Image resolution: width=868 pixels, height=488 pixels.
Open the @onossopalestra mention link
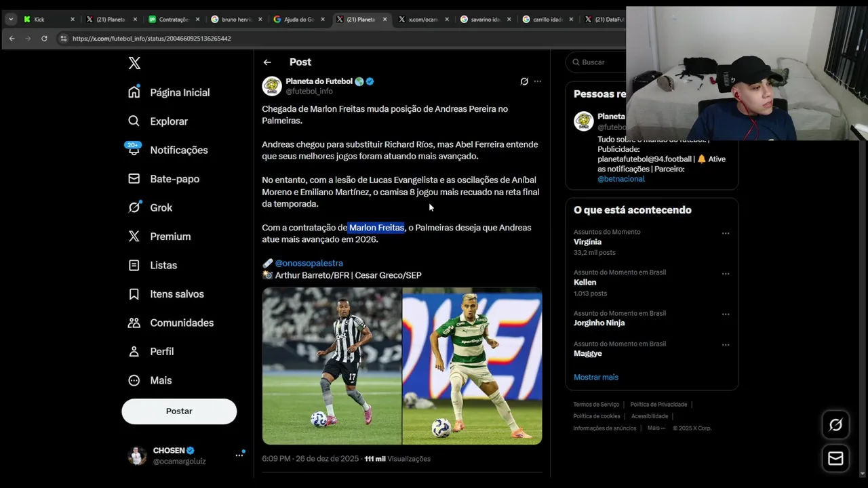[309, 263]
